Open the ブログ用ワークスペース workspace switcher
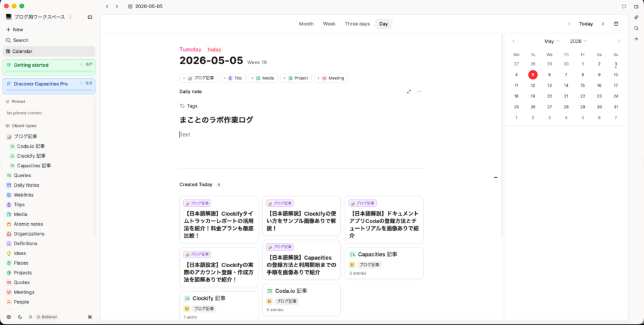 point(39,17)
